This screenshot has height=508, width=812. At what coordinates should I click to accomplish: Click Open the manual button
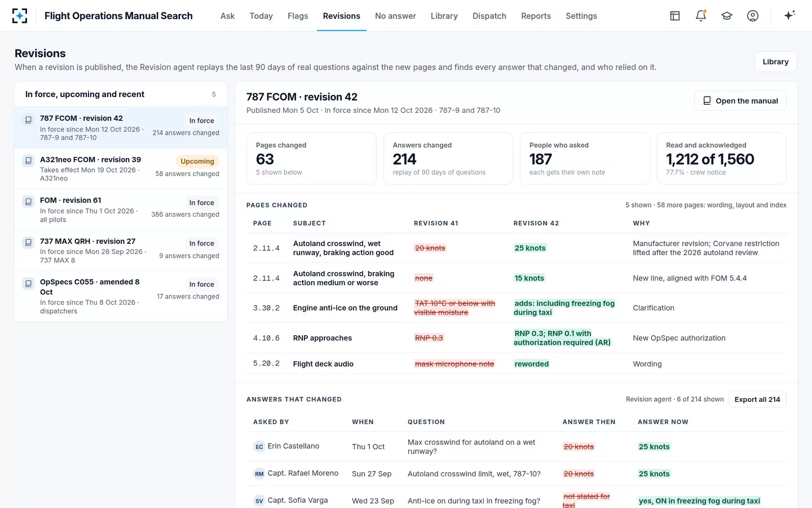[740, 100]
